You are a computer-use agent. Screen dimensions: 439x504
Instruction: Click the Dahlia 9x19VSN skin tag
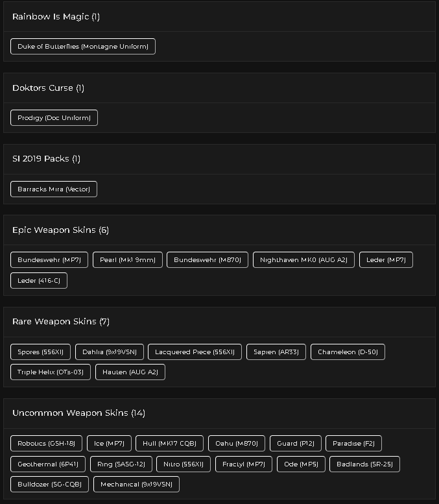[110, 352]
